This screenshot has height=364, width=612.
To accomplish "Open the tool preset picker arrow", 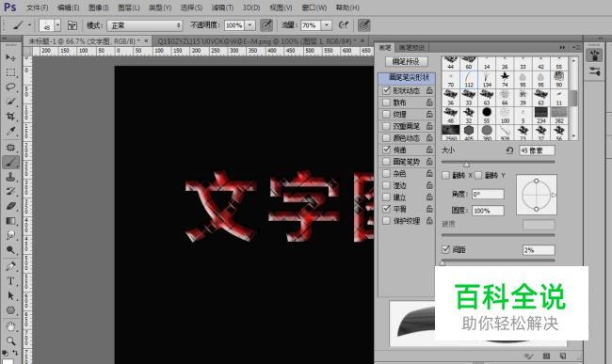I will click(29, 25).
